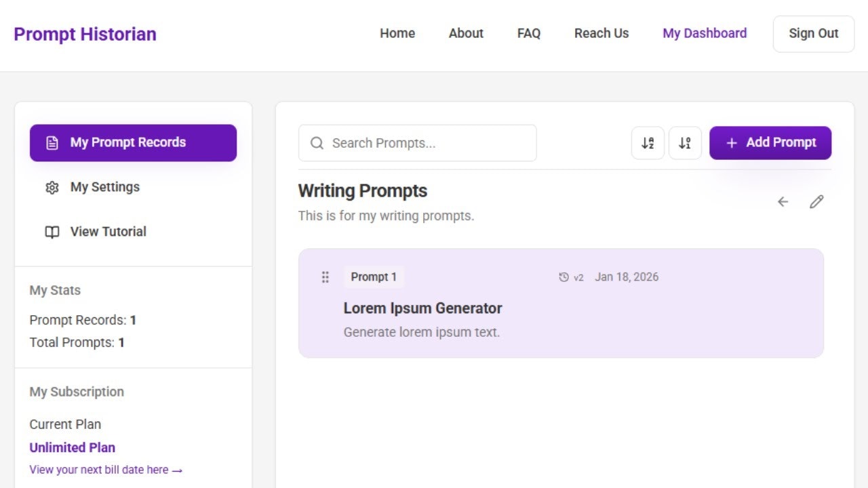Open your next bill date link
Viewport: 868px width, 488px height.
(106, 469)
